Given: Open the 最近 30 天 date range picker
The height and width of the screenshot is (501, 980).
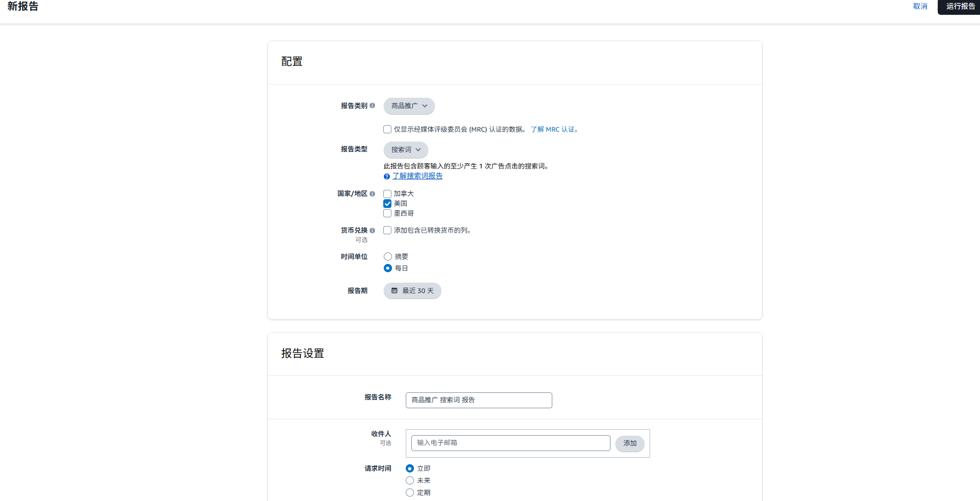Looking at the screenshot, I should click(x=412, y=291).
